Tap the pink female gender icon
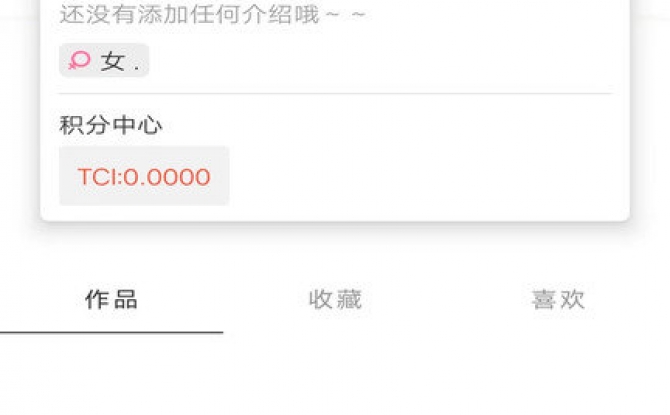This screenshot has height=415, width=670. click(x=79, y=60)
